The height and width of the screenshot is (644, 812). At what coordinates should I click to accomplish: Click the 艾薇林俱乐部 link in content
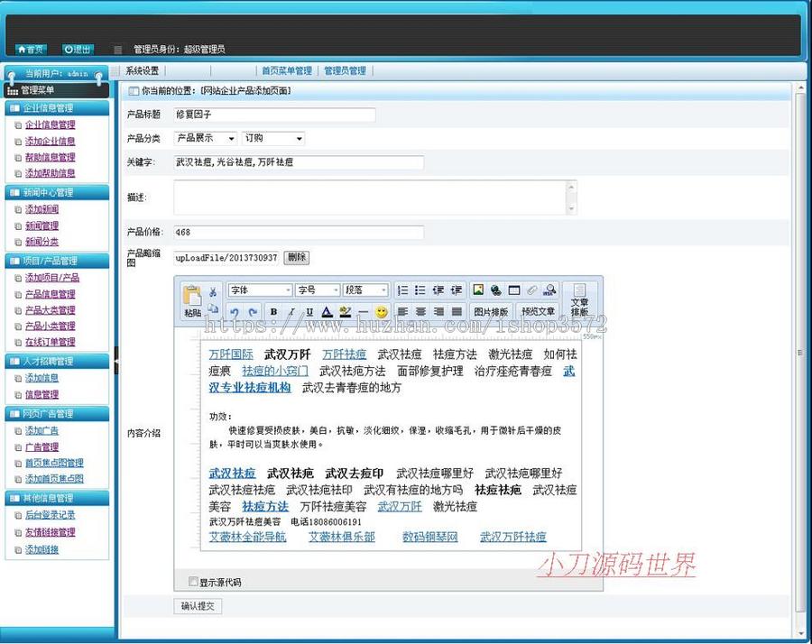click(342, 537)
